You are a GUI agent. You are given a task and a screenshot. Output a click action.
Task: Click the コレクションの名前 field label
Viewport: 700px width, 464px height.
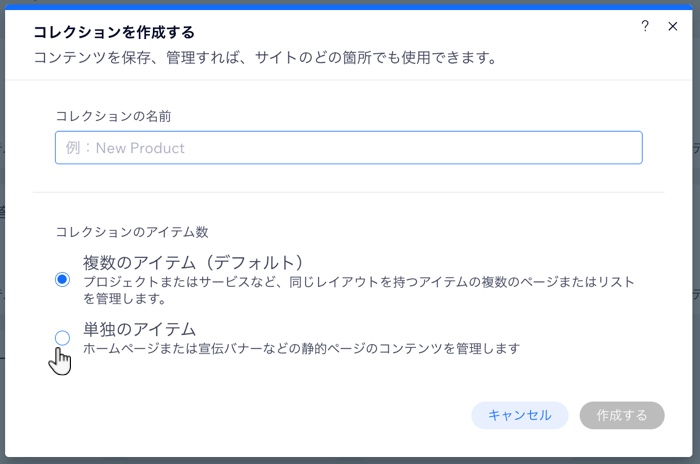point(113,116)
